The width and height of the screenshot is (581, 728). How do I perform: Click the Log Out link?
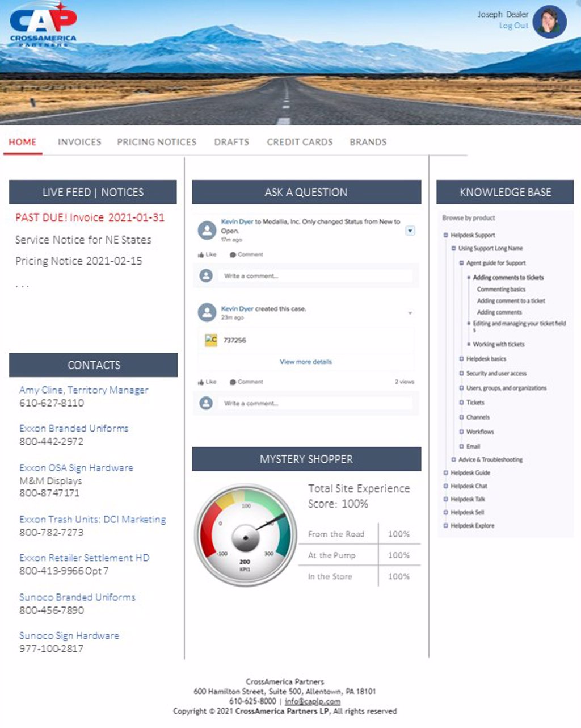point(513,26)
